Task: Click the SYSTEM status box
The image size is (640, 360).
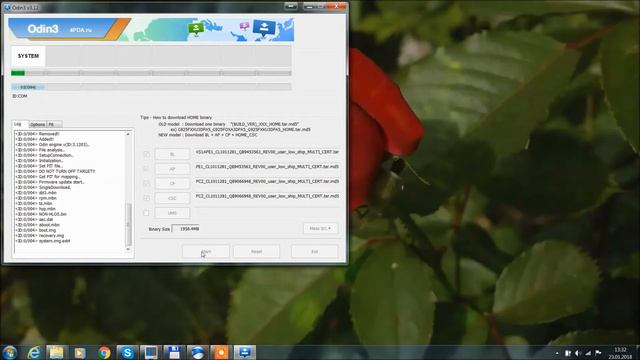Action: tap(28, 56)
